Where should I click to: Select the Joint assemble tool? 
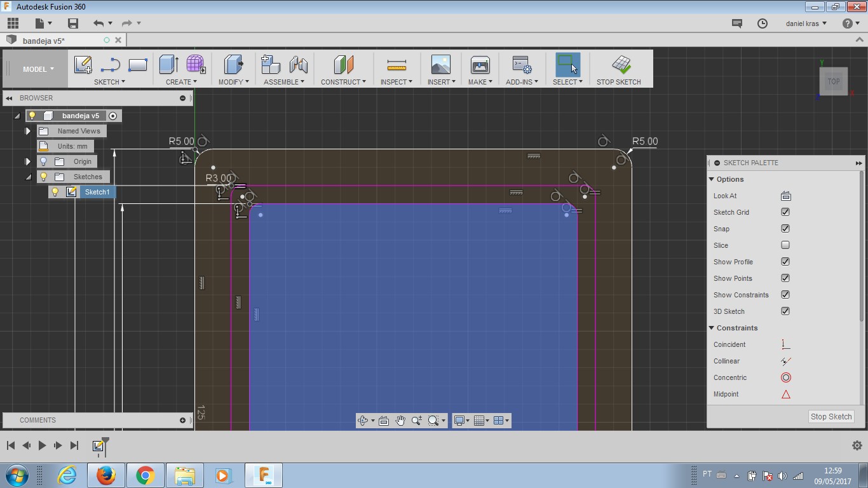[x=298, y=64]
